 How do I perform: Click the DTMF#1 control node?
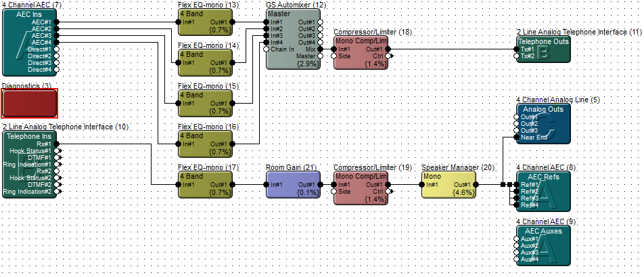coord(57,157)
